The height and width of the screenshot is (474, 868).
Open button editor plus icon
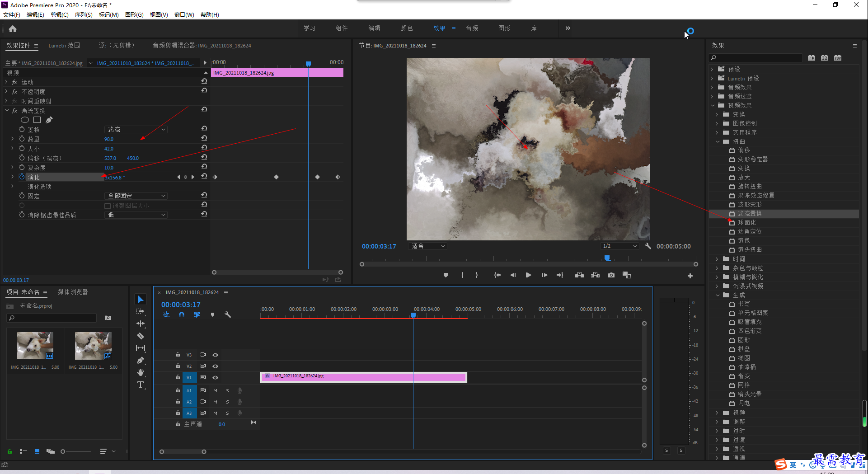pyautogui.click(x=690, y=276)
